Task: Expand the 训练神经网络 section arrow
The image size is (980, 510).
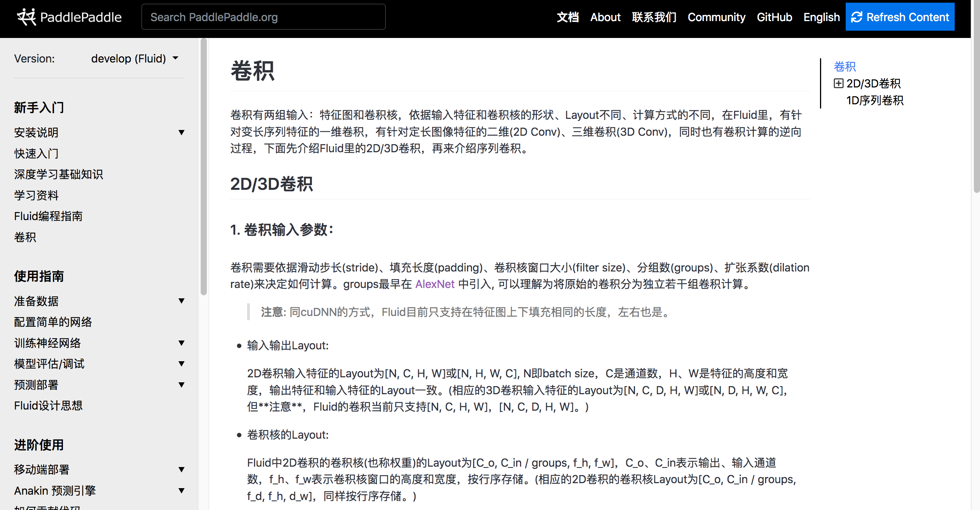Action: click(181, 343)
